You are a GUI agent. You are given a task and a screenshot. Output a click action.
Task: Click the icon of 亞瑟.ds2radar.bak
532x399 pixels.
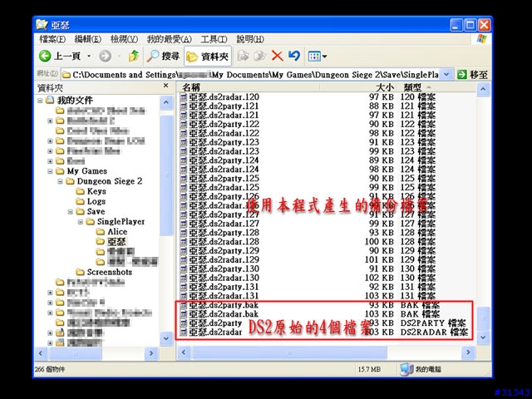click(x=184, y=314)
